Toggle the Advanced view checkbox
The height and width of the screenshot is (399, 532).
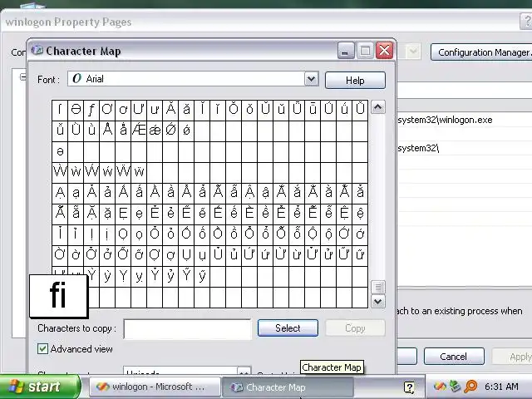pyautogui.click(x=42, y=349)
